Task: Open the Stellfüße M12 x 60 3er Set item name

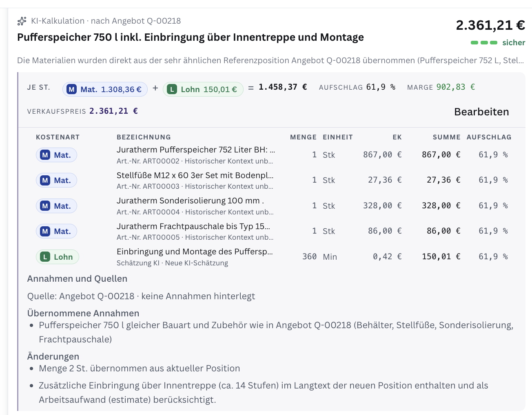Action: tap(195, 175)
